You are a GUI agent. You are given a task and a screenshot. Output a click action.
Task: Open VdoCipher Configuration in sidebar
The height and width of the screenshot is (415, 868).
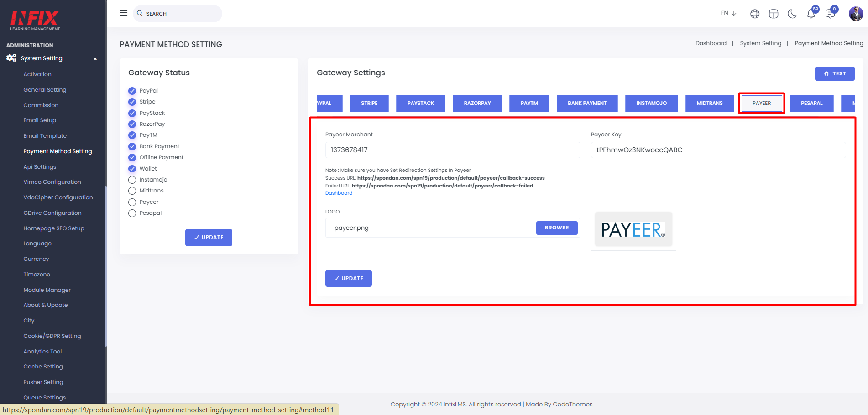[58, 197]
